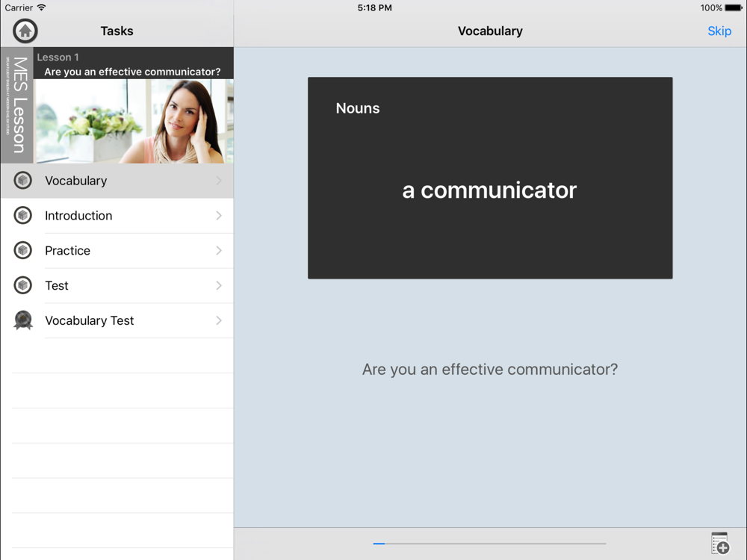The height and width of the screenshot is (560, 747).
Task: Click the cube icon beside Test
Action: coord(23,285)
